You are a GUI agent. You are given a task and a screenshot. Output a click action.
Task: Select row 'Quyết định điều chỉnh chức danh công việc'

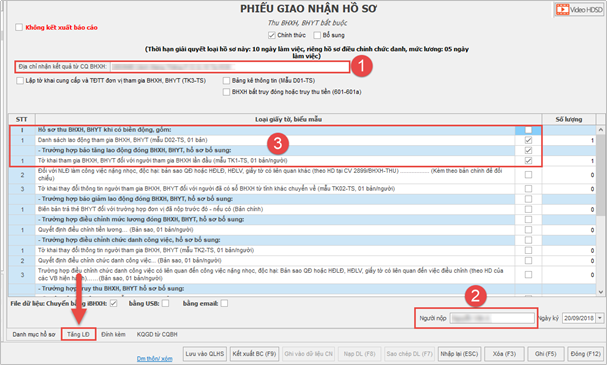tap(302, 260)
